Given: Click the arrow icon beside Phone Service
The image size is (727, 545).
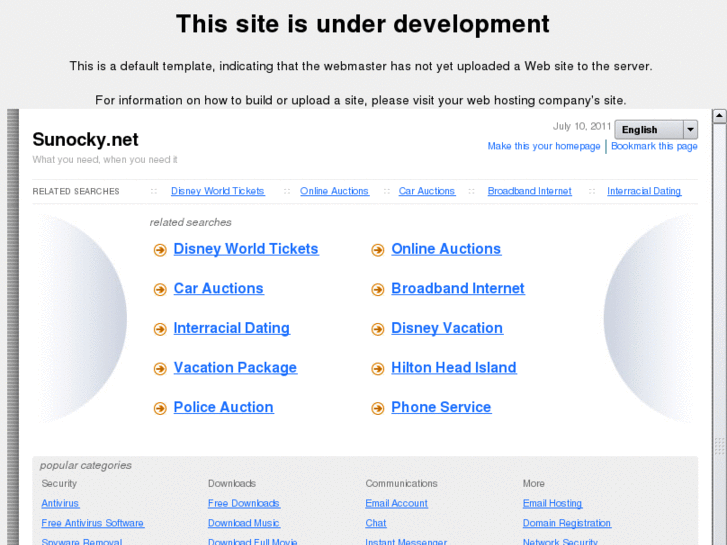Looking at the screenshot, I should tap(378, 408).
